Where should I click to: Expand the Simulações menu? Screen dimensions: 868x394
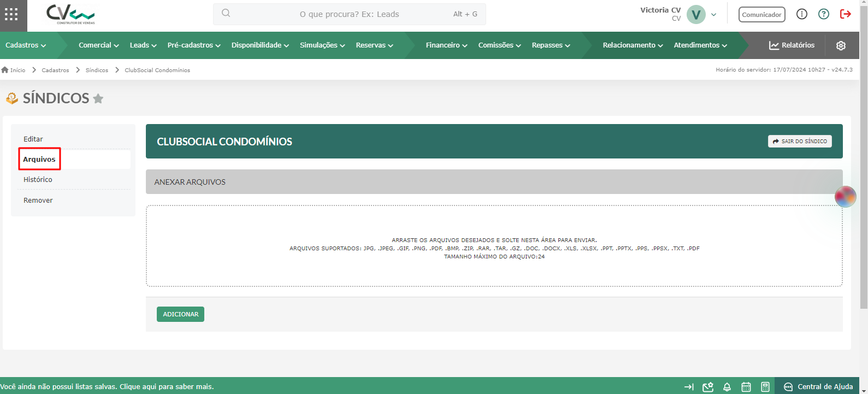(x=322, y=45)
